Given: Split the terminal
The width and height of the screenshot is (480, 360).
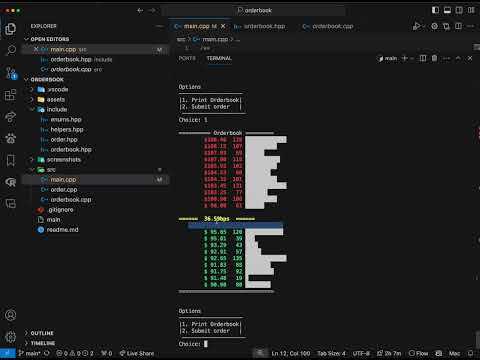Looking at the screenshot, I should (x=423, y=58).
